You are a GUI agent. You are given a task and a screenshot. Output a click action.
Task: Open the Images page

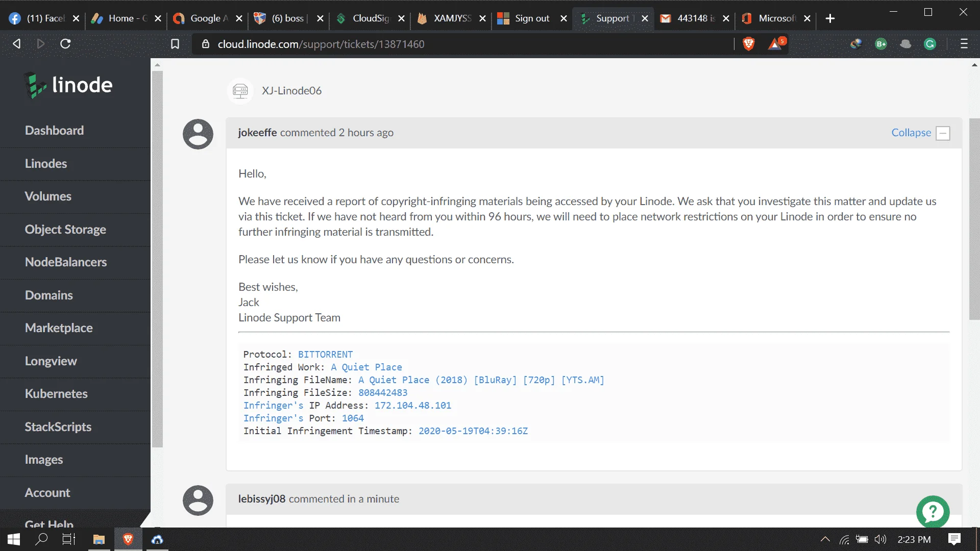tap(44, 460)
